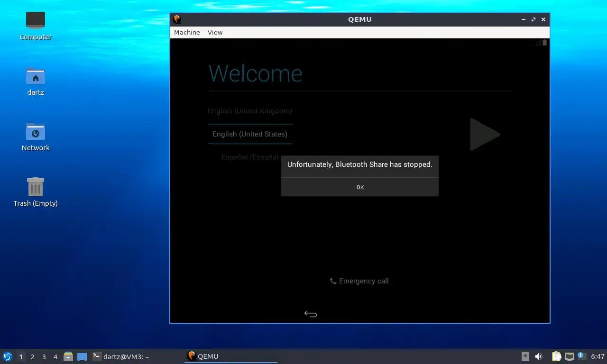Click the update notifier tray icon

tap(582, 356)
